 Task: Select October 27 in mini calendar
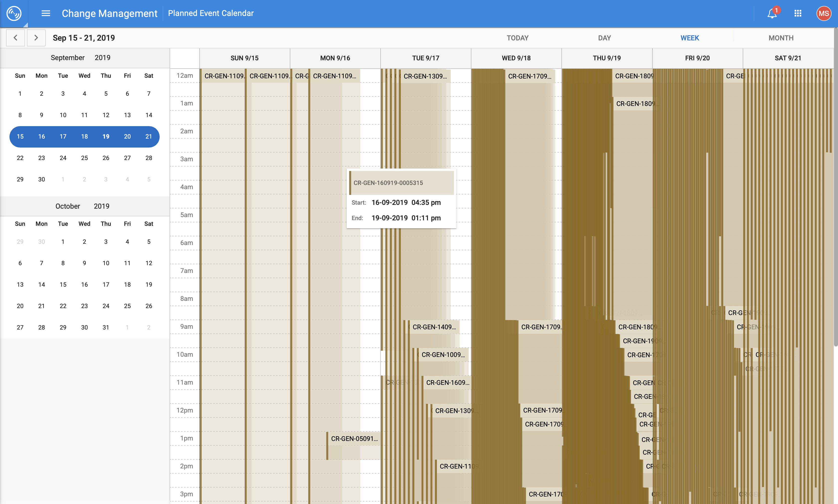20,327
